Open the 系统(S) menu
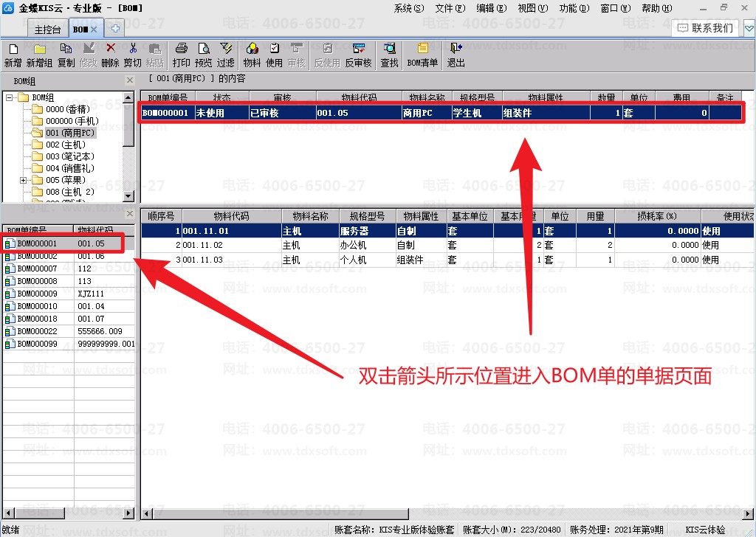The image size is (756, 537). pos(409,8)
